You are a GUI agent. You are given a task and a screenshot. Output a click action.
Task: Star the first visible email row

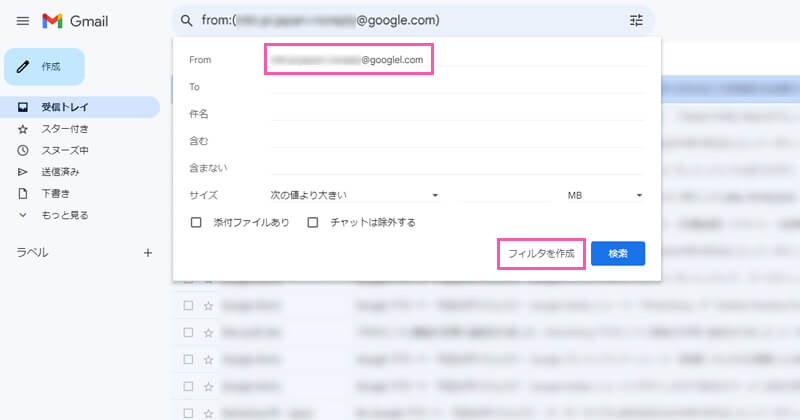point(208,305)
